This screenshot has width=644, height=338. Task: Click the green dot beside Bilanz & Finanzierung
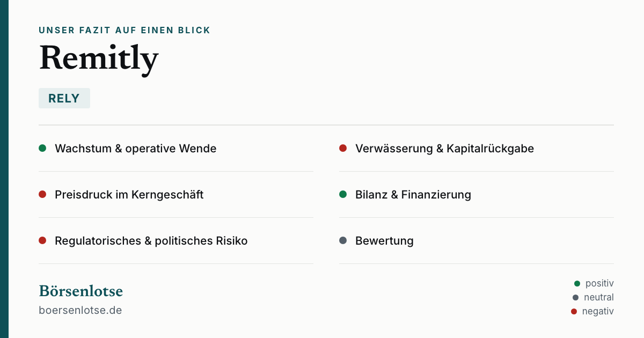[x=343, y=194]
